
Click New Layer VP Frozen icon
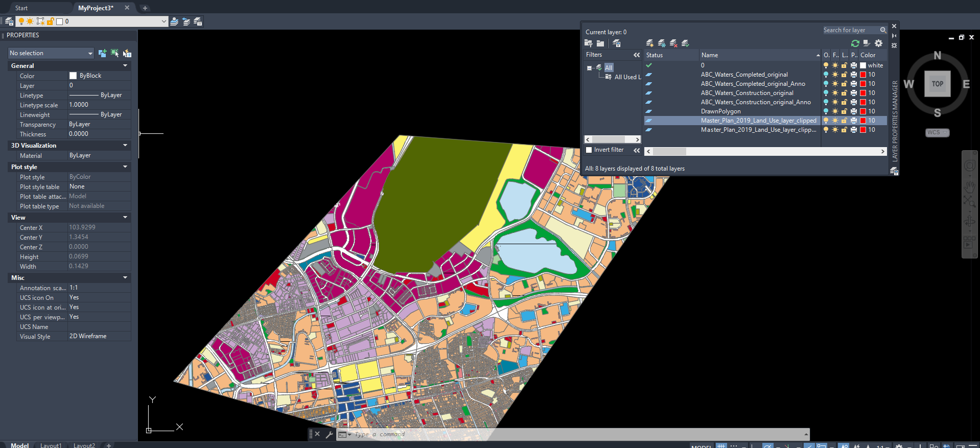(x=662, y=43)
